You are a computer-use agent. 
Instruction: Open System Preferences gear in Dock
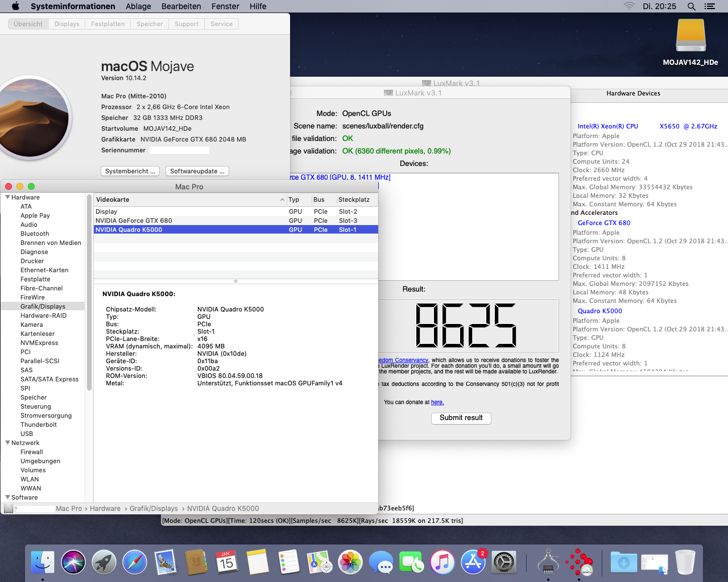[x=504, y=563]
